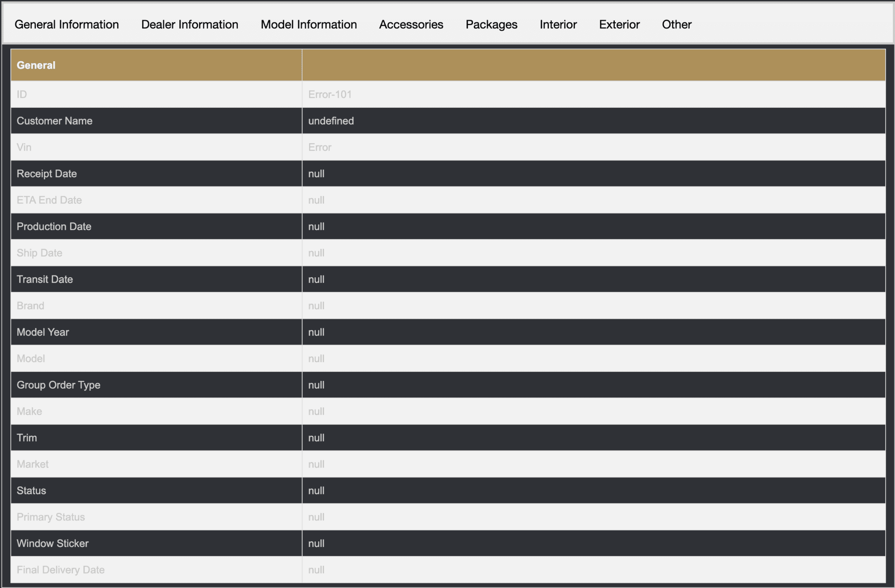
Task: Go to the Packages tab
Action: click(491, 24)
